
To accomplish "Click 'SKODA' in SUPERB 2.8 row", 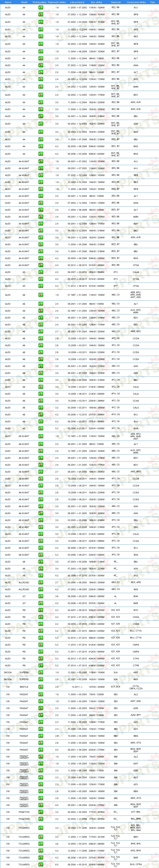I will click(x=8, y=679).
